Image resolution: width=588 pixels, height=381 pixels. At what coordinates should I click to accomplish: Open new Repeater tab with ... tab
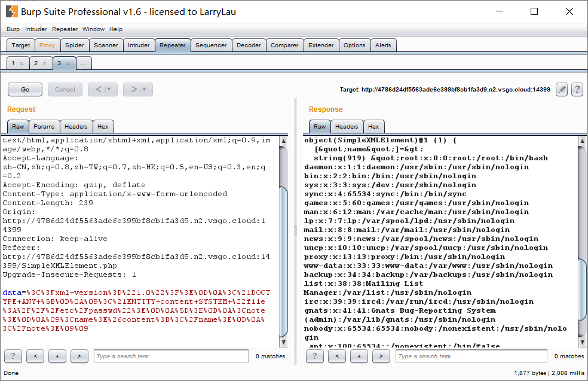pos(84,63)
